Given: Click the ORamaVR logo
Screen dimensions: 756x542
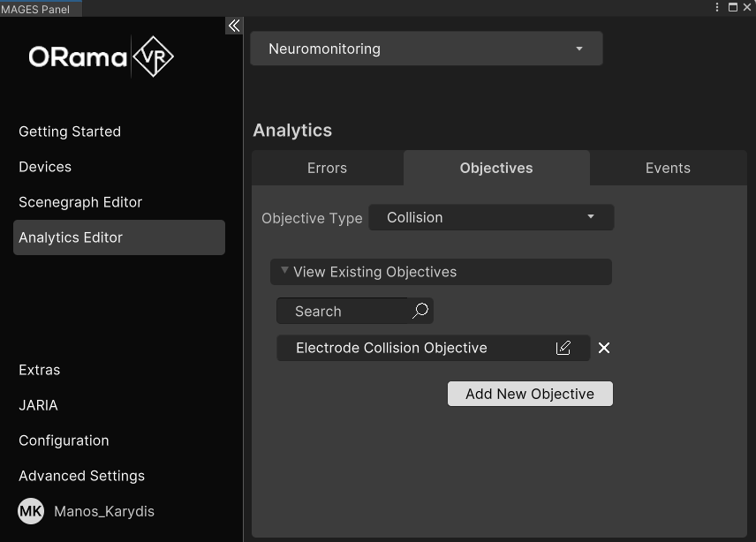Looking at the screenshot, I should pyautogui.click(x=101, y=56).
